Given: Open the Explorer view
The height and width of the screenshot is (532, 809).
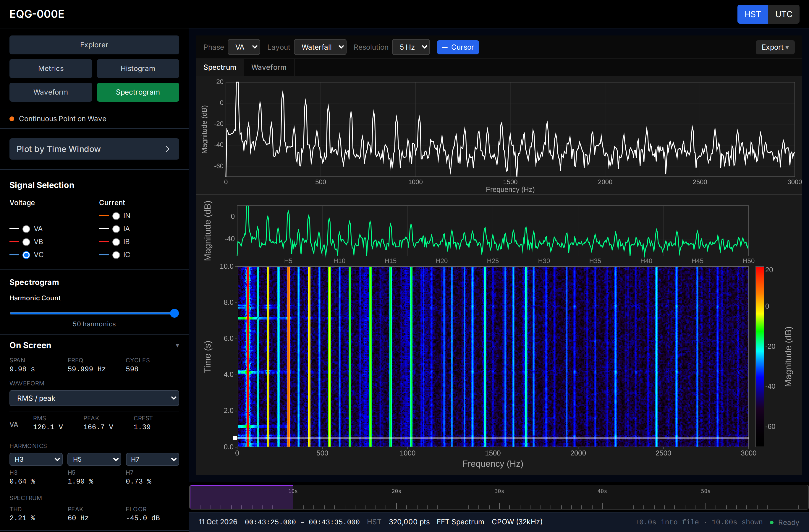Looking at the screenshot, I should tap(94, 45).
